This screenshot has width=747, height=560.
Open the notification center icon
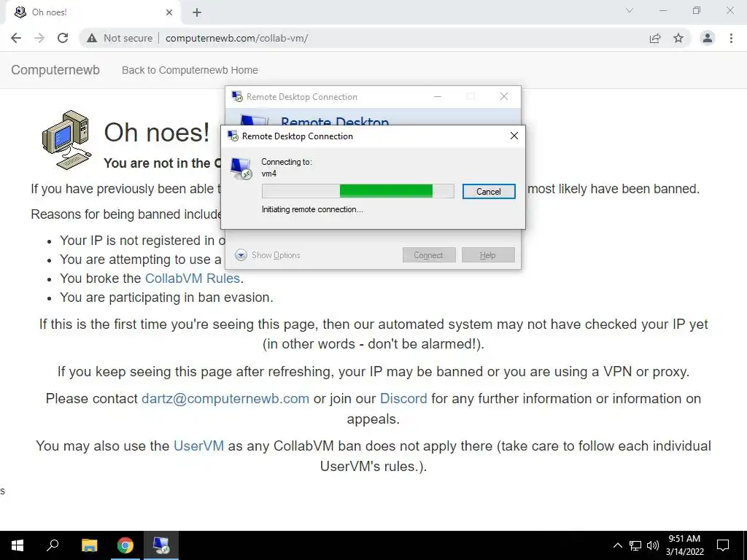[x=723, y=545]
